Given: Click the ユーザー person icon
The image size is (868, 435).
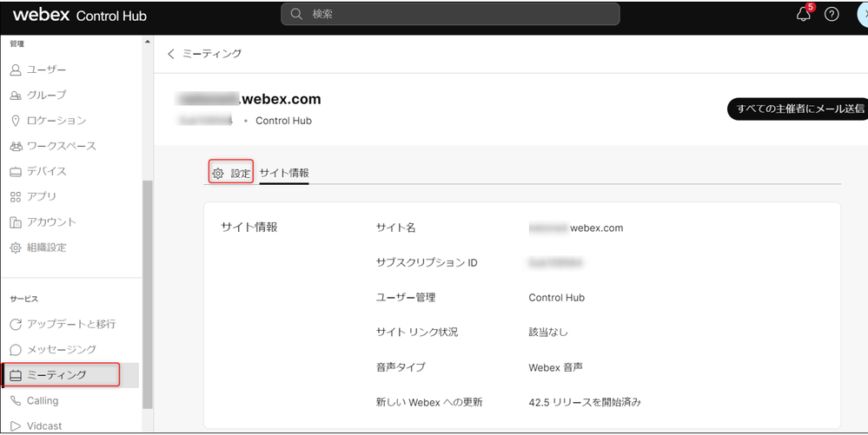Looking at the screenshot, I should [x=16, y=69].
